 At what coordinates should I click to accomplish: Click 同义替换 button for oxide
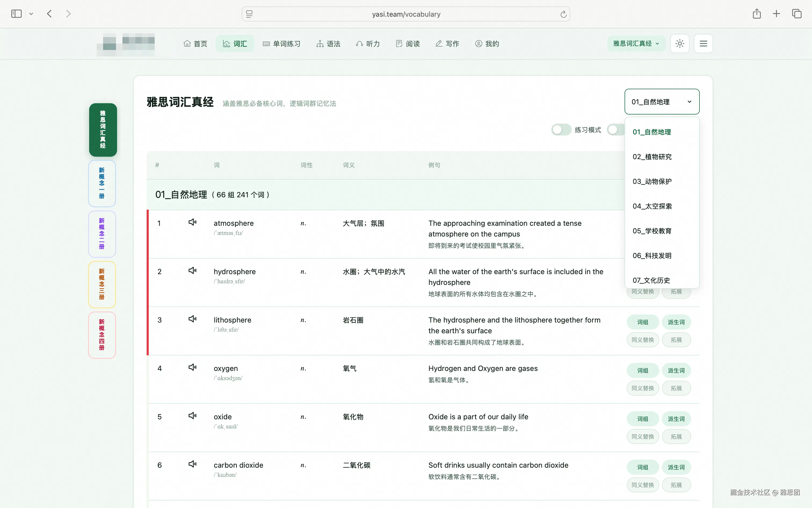(643, 437)
